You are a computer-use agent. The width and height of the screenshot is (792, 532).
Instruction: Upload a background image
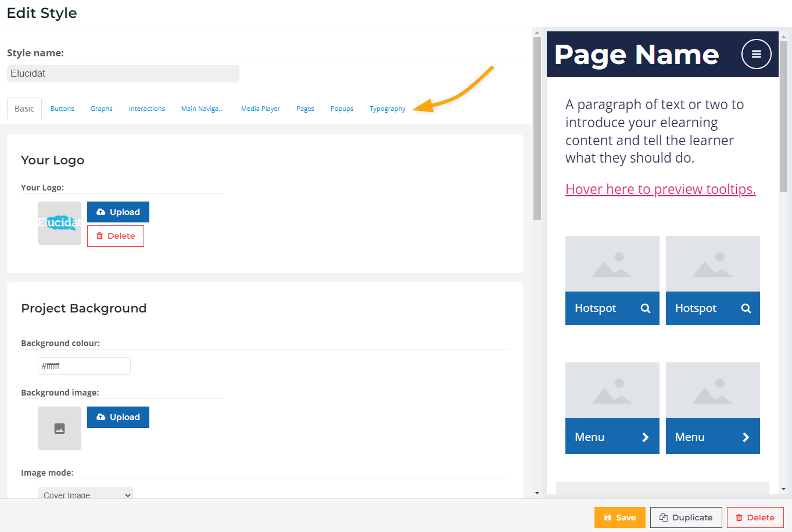pos(118,417)
